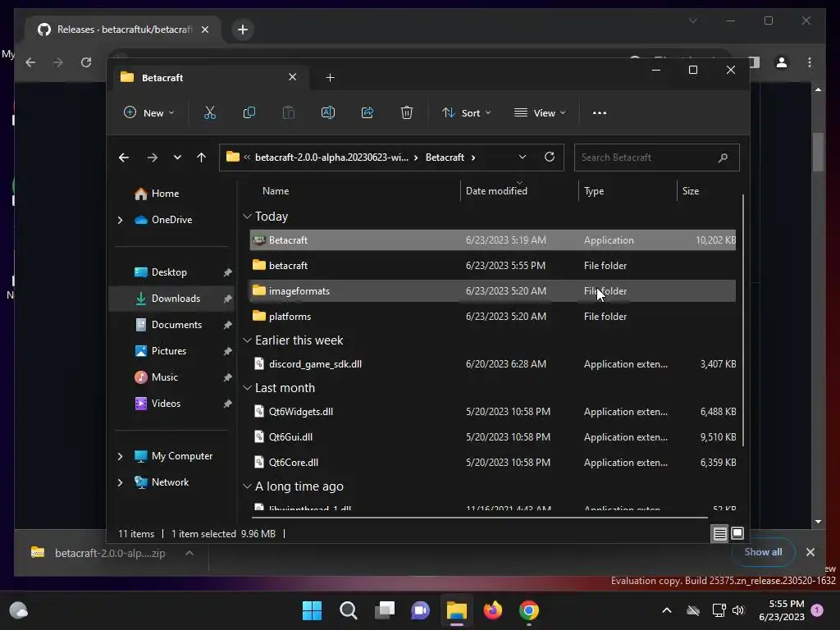Screen dimensions: 840x630
Task: Sort by Date modified column header
Action: 518,191
